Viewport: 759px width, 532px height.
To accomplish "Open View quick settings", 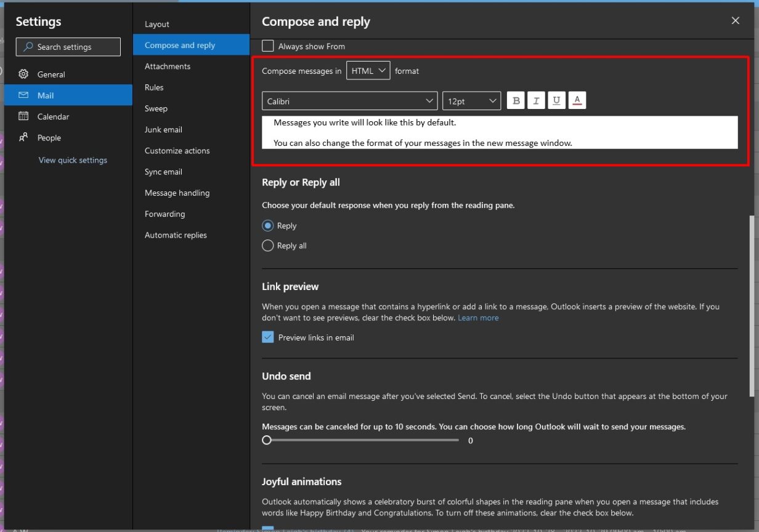I will tap(73, 159).
